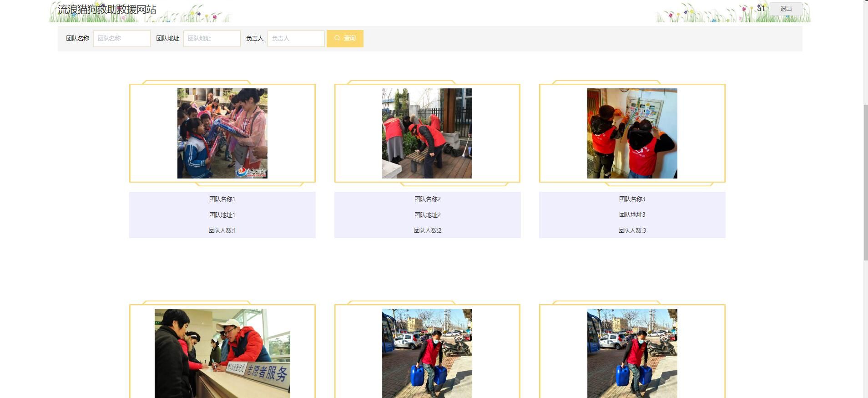Click the text 团队名称2
Image resolution: width=868 pixels, height=398 pixels.
pyautogui.click(x=428, y=199)
